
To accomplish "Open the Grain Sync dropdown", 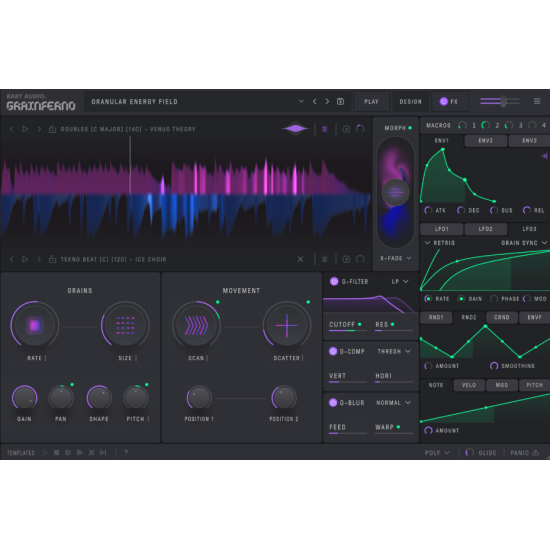I will click(524, 243).
